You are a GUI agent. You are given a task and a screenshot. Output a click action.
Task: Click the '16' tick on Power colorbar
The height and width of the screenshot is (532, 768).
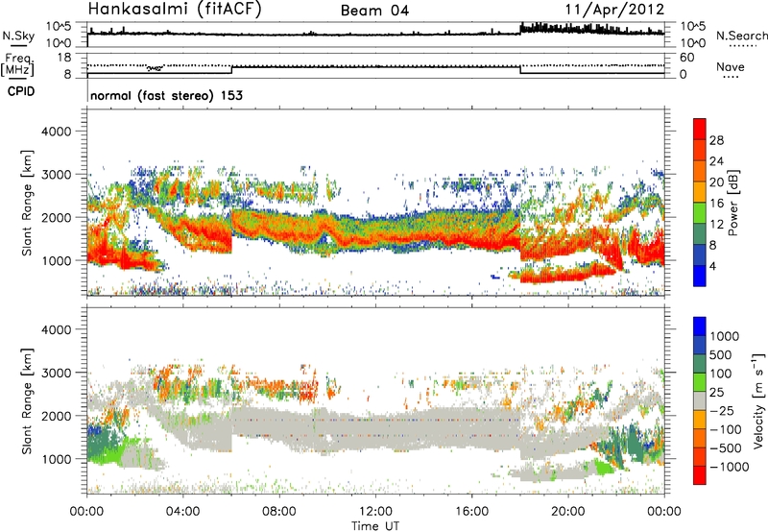click(x=716, y=204)
